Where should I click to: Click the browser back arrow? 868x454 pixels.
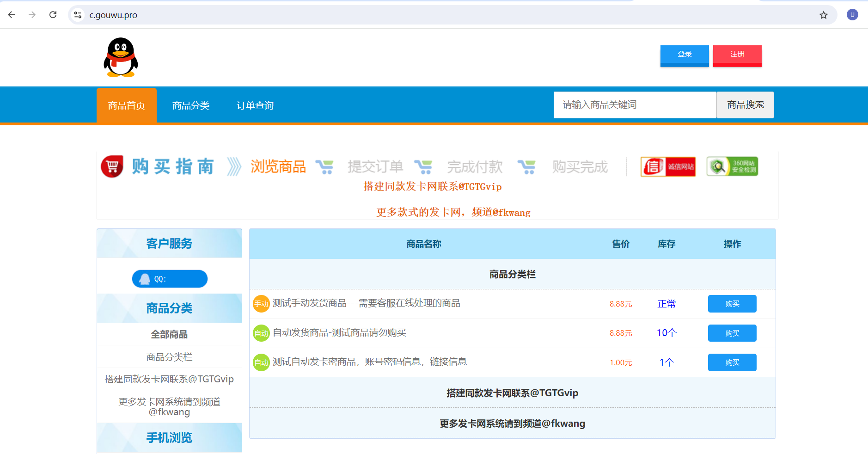12,15
